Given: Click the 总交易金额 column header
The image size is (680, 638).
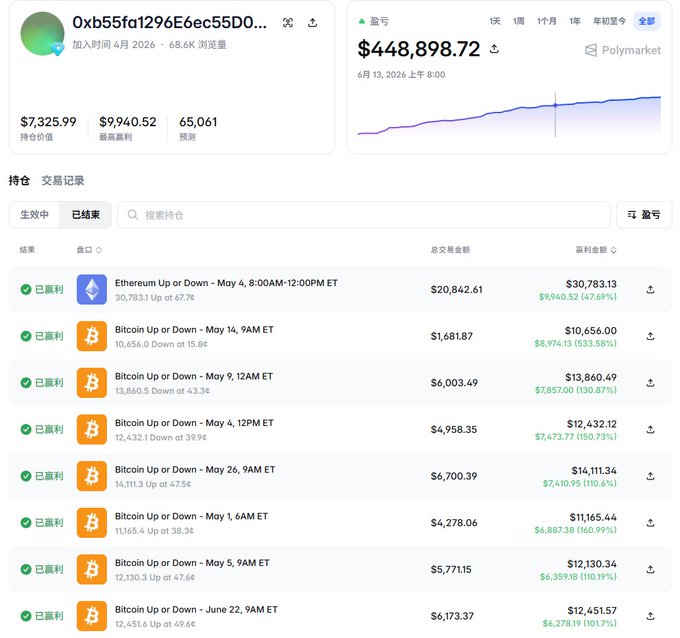Looking at the screenshot, I should coord(450,250).
